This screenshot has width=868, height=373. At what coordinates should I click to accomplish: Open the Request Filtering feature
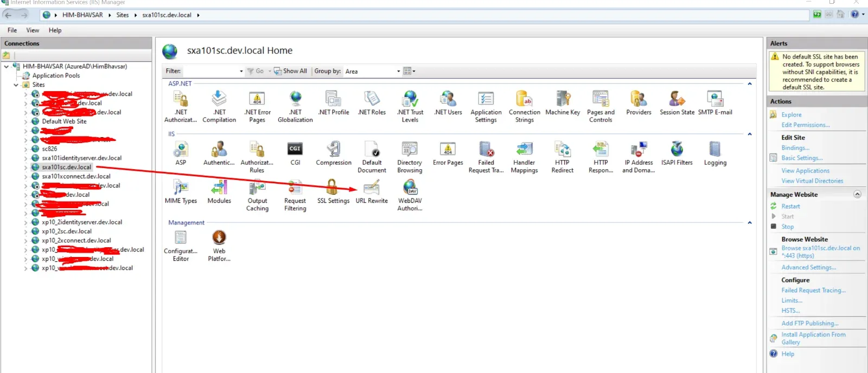click(295, 195)
